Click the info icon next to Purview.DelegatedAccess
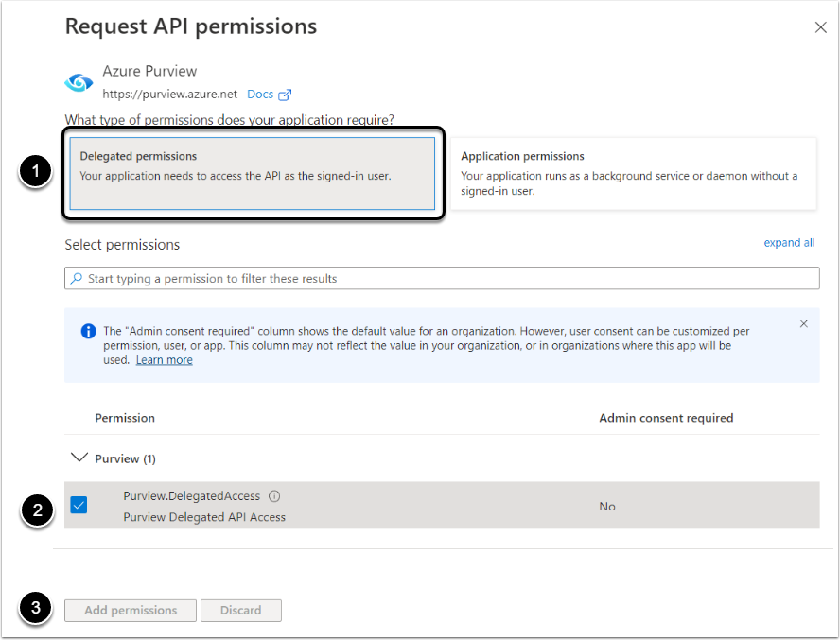The width and height of the screenshot is (840, 640). pyautogui.click(x=274, y=496)
